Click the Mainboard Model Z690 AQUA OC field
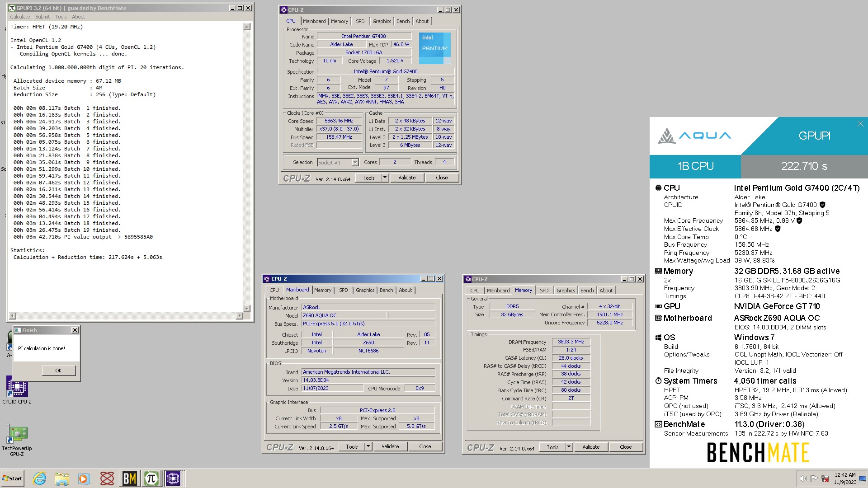 click(344, 316)
